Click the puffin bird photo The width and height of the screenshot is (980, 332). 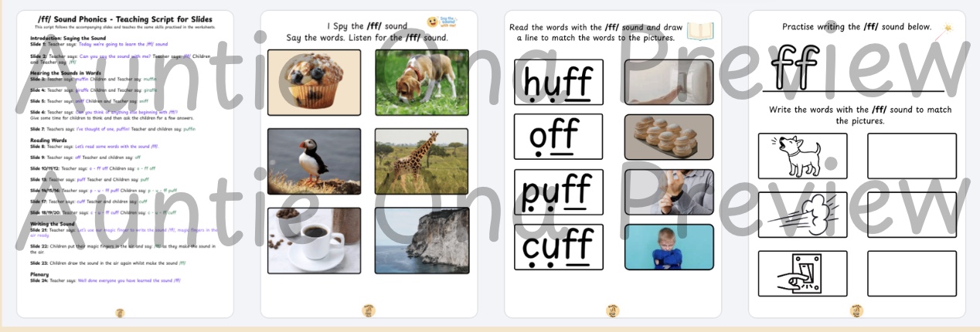click(x=314, y=162)
